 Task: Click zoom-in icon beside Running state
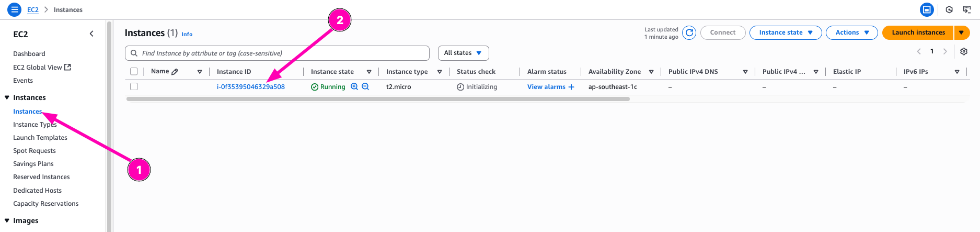pos(354,87)
